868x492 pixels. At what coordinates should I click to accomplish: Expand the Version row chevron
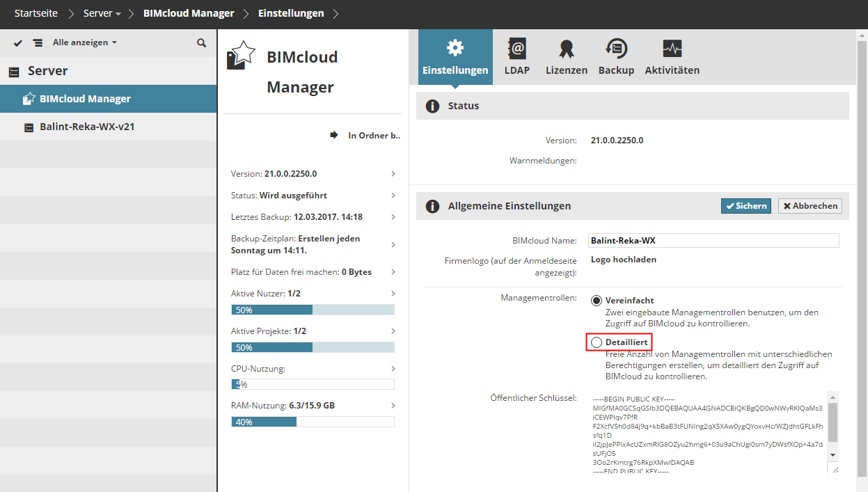393,173
